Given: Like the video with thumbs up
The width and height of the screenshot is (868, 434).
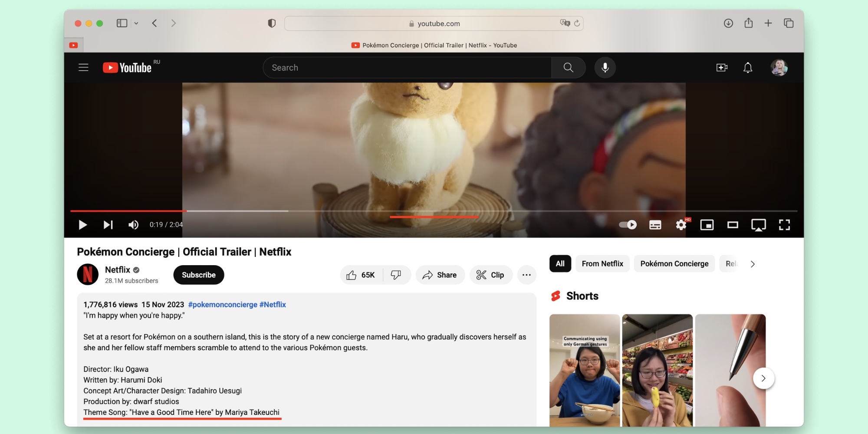Looking at the screenshot, I should [361, 275].
